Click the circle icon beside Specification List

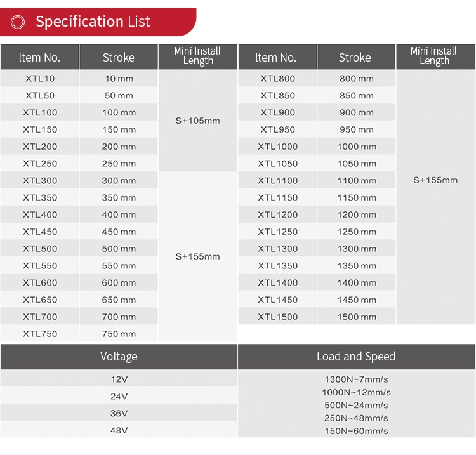click(18, 22)
